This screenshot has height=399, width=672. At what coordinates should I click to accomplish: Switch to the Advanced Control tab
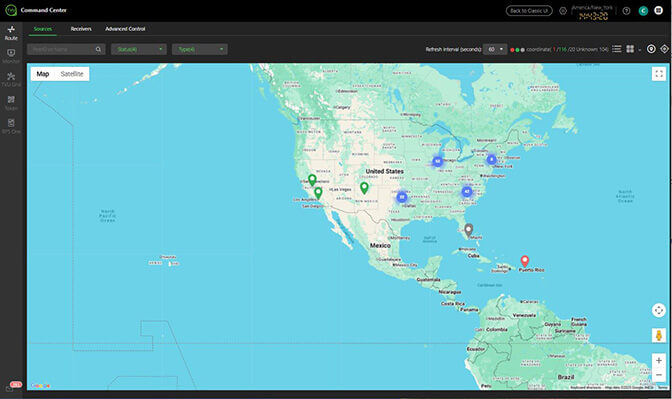(125, 29)
